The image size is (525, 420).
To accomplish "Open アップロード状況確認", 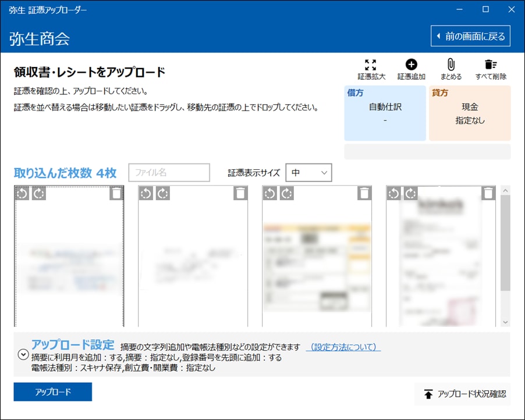I will [463, 394].
